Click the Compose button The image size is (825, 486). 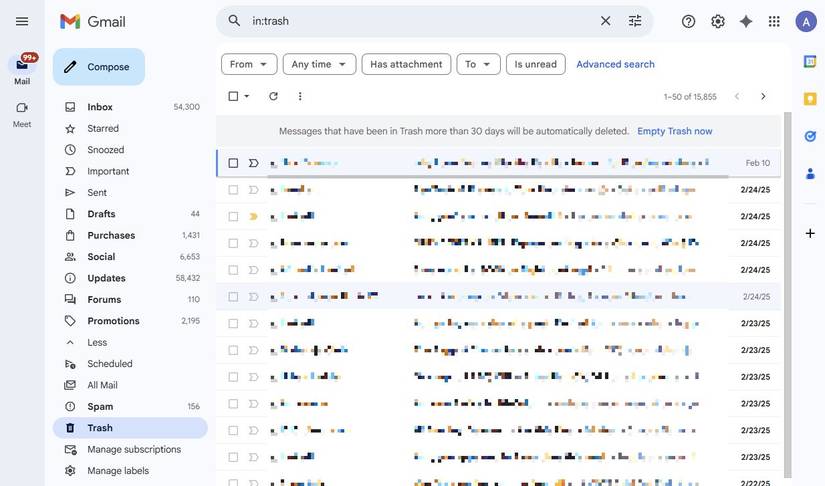(99, 67)
